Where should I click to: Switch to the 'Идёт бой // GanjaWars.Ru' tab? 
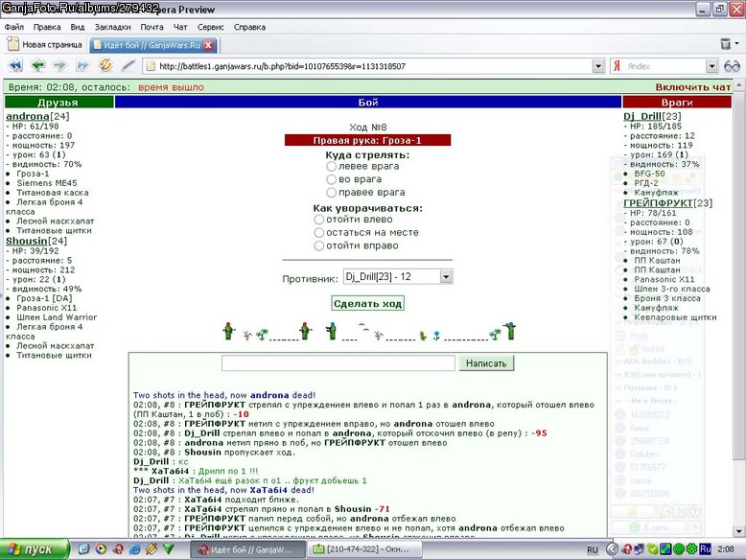tap(153, 45)
